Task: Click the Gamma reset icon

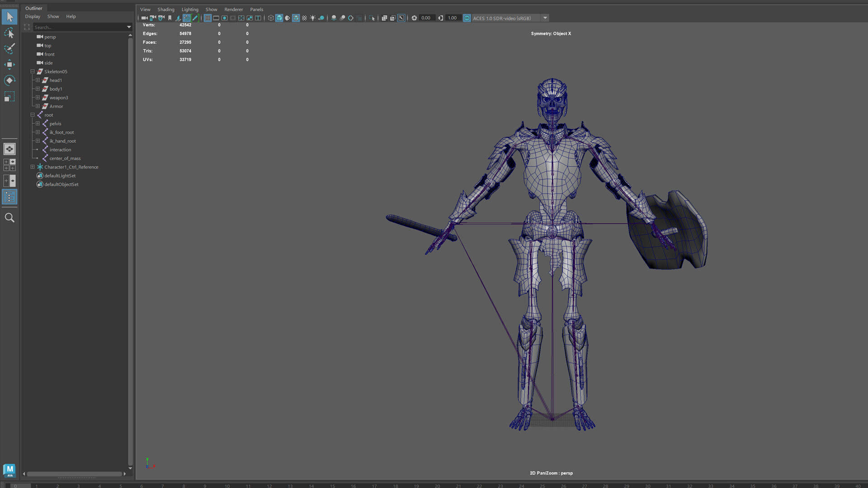Action: [441, 18]
